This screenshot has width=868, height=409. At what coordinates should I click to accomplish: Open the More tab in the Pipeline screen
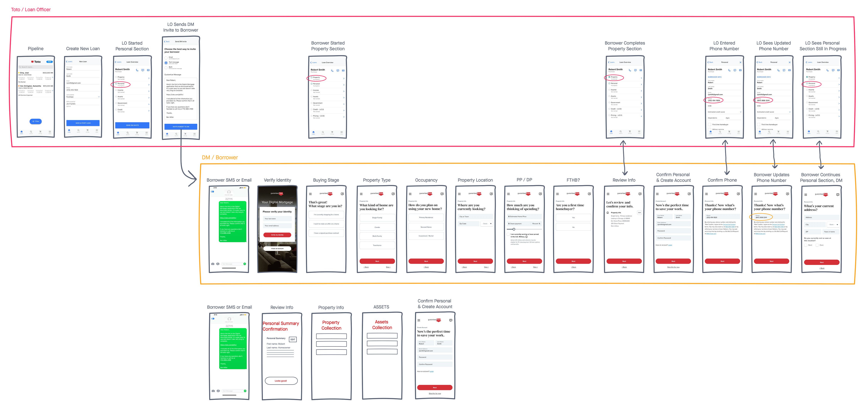(x=50, y=132)
